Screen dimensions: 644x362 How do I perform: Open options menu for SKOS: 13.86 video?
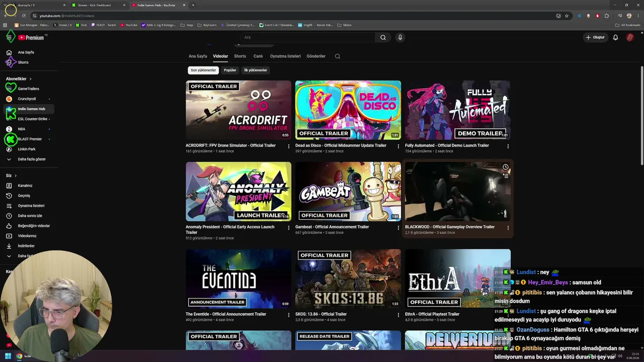[x=398, y=315]
